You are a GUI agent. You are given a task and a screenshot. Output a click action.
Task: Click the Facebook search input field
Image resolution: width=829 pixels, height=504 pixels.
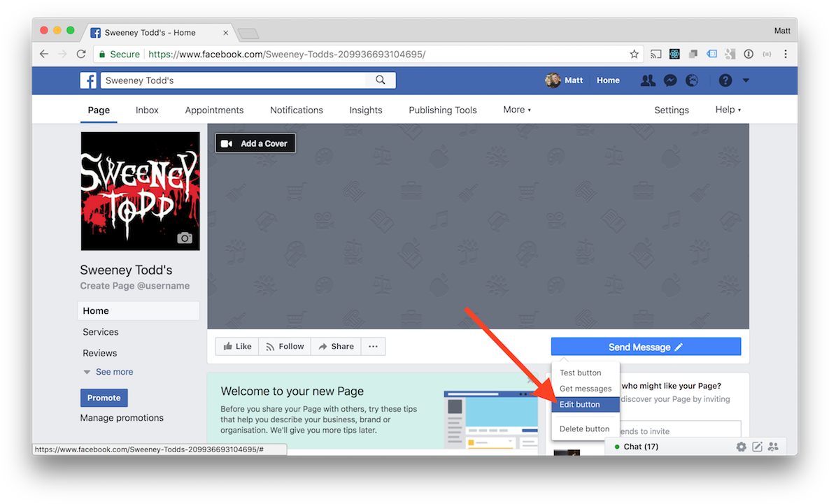[234, 80]
